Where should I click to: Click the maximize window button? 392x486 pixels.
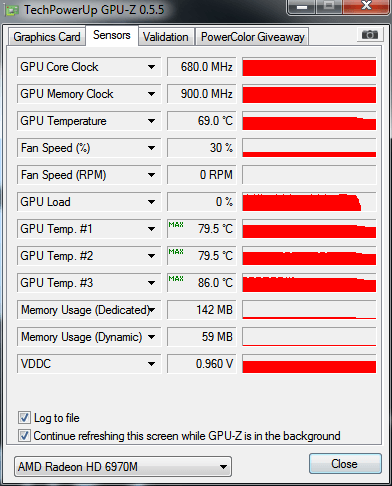pos(329,6)
